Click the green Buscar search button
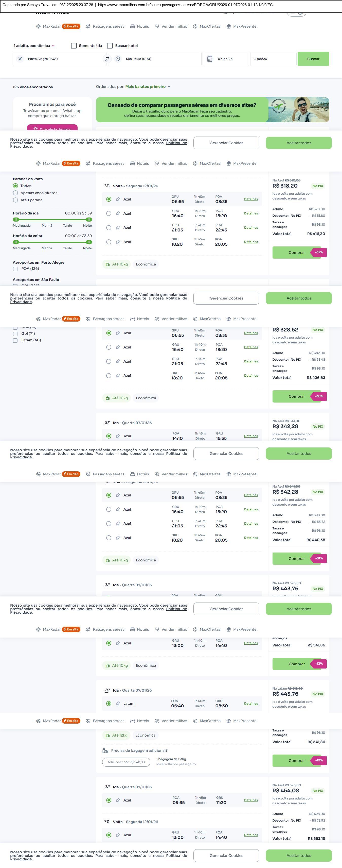The image size is (342, 868). click(313, 59)
